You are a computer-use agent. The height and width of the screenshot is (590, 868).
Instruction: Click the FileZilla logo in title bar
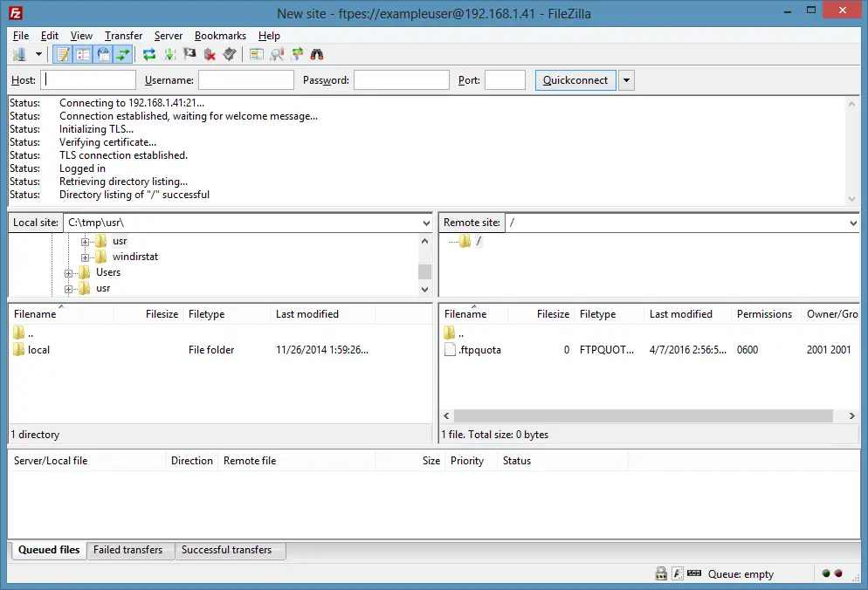tap(16, 13)
